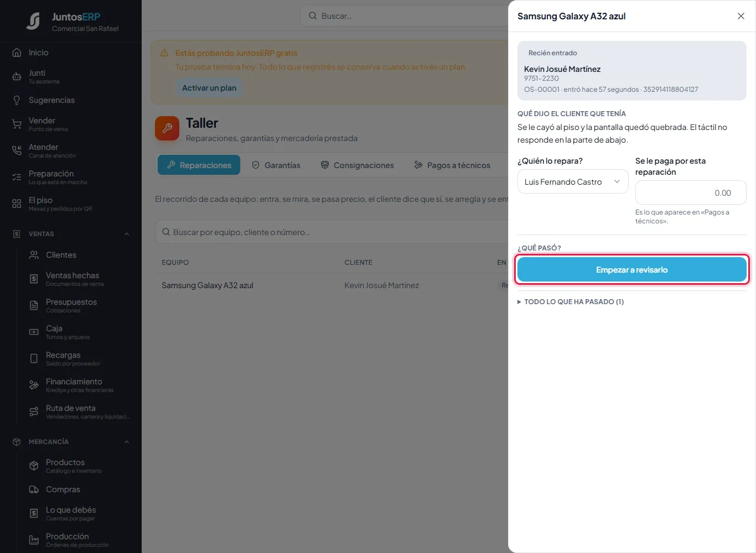
Task: Open Ruta de venta route icon
Action: point(34,412)
